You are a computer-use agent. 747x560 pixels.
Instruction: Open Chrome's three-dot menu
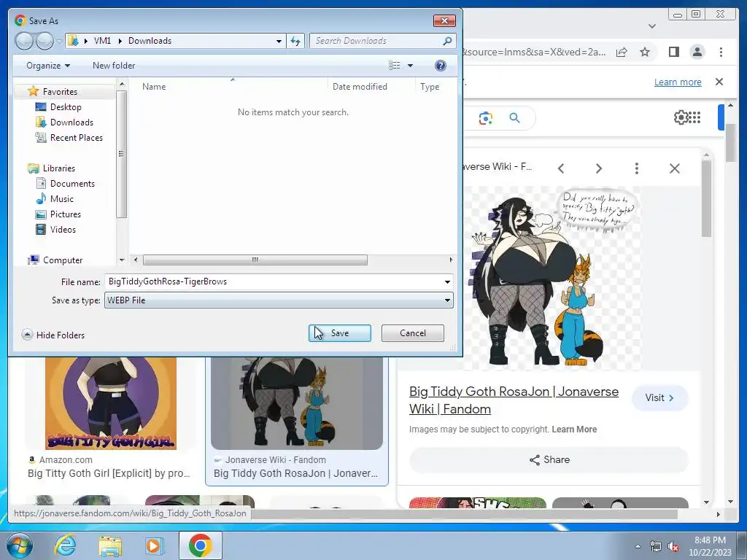[x=721, y=52]
